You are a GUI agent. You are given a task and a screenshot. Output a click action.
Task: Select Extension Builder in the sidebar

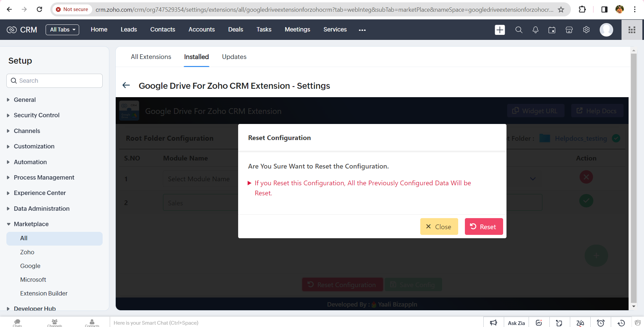click(x=44, y=293)
